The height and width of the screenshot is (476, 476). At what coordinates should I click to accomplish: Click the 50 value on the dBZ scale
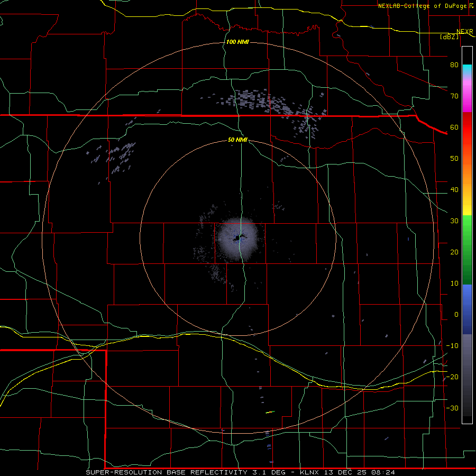pos(454,159)
